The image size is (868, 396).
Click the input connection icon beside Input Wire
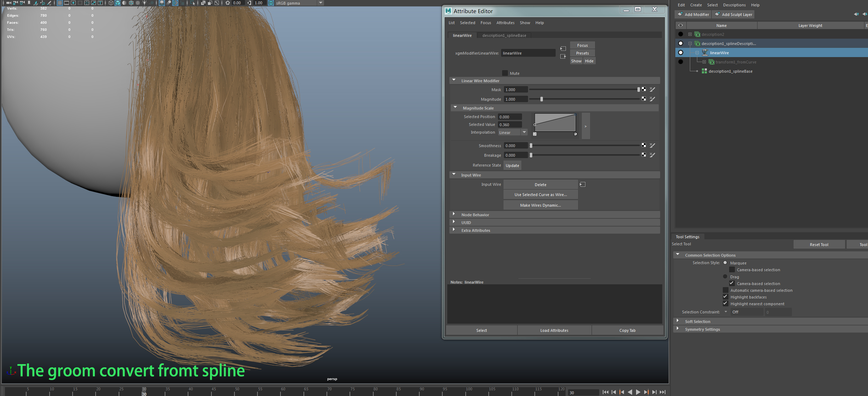point(583,184)
